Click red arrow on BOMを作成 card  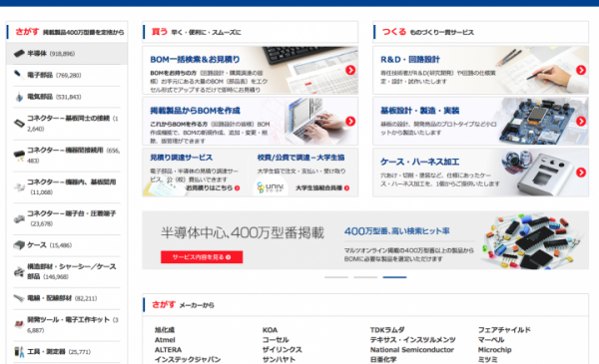[x=350, y=121]
